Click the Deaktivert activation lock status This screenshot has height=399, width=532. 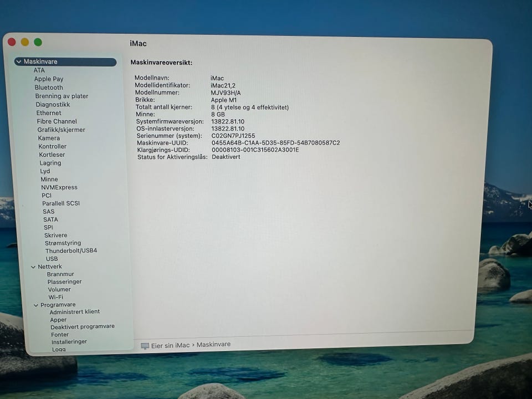click(226, 157)
